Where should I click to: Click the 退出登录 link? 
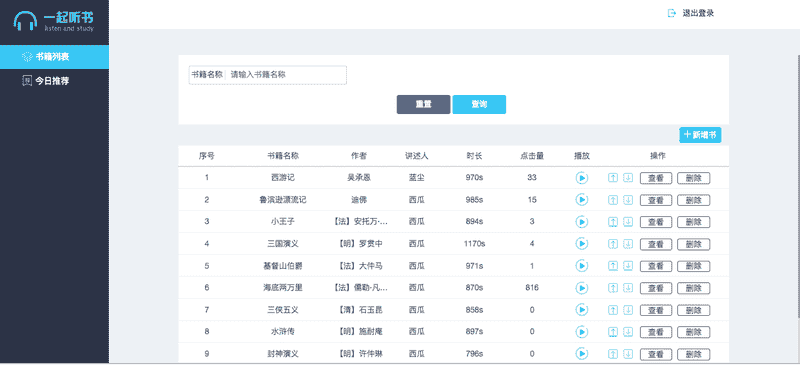(698, 13)
